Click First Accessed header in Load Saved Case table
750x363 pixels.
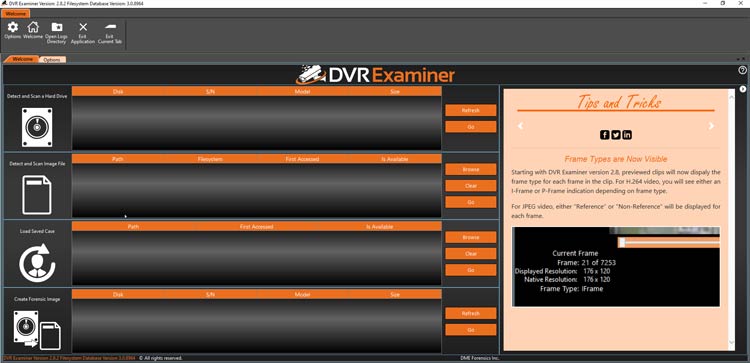point(256,227)
